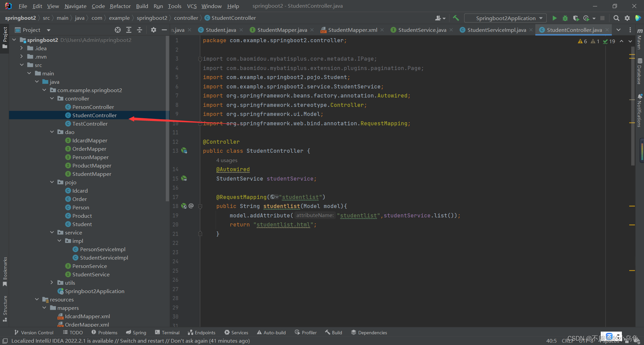
Task: Open the code-with-me user icon dropdown
Action: click(440, 18)
